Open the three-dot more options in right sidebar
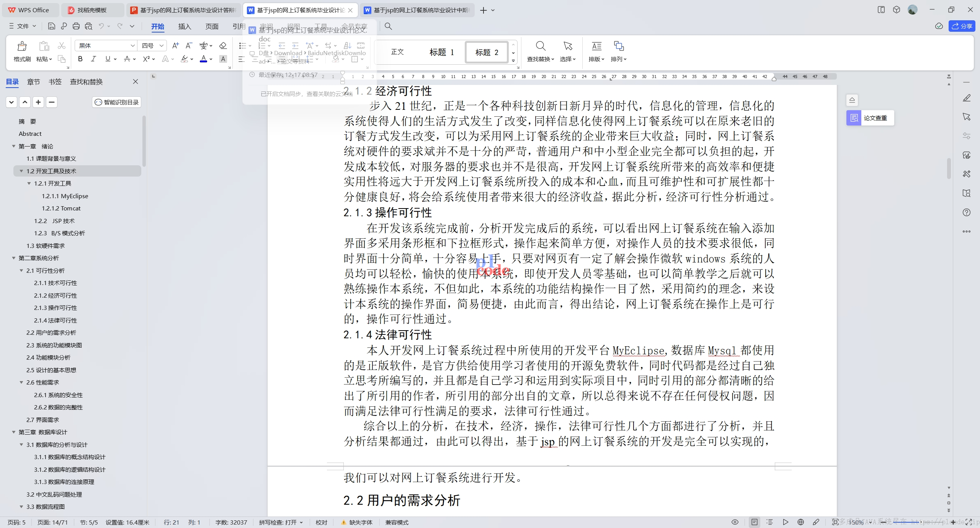 967,231
